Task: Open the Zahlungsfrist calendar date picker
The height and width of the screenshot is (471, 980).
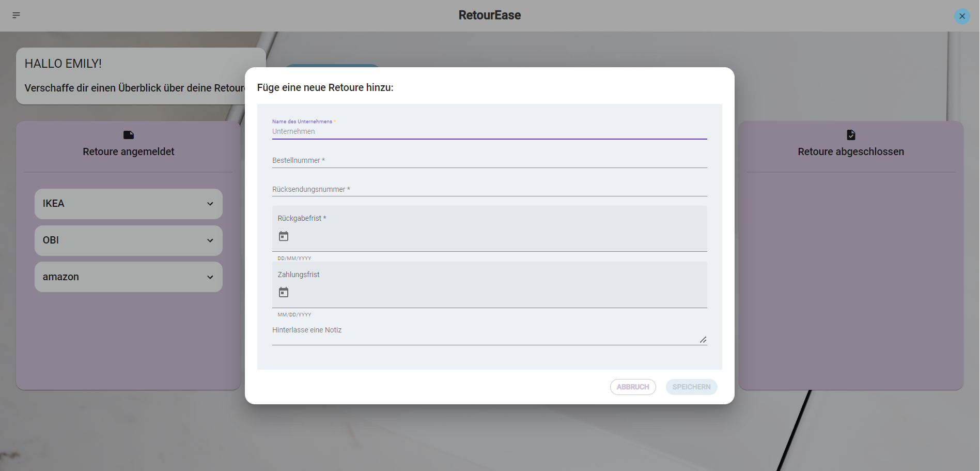Action: pyautogui.click(x=284, y=292)
